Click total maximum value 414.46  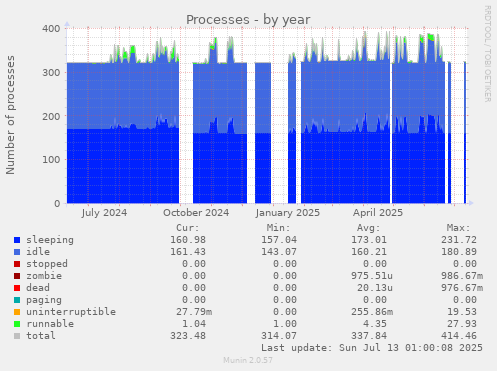[459, 336]
